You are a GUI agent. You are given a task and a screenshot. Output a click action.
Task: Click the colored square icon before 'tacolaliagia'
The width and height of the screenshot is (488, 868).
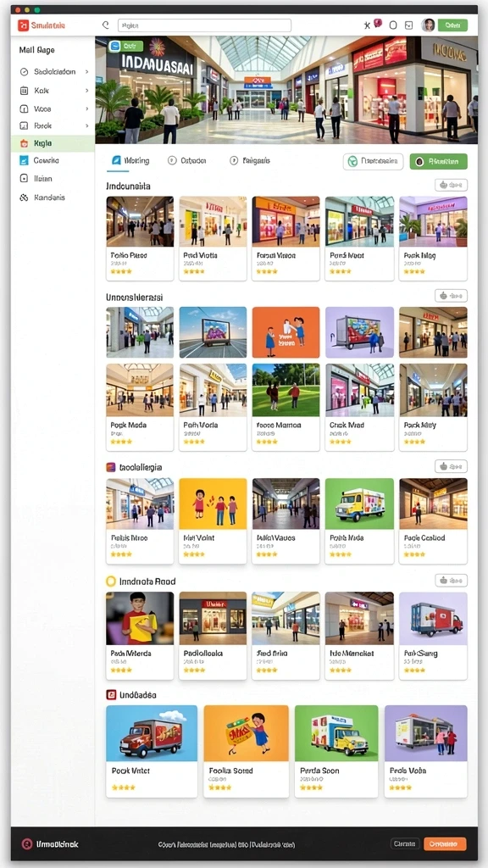(x=111, y=467)
